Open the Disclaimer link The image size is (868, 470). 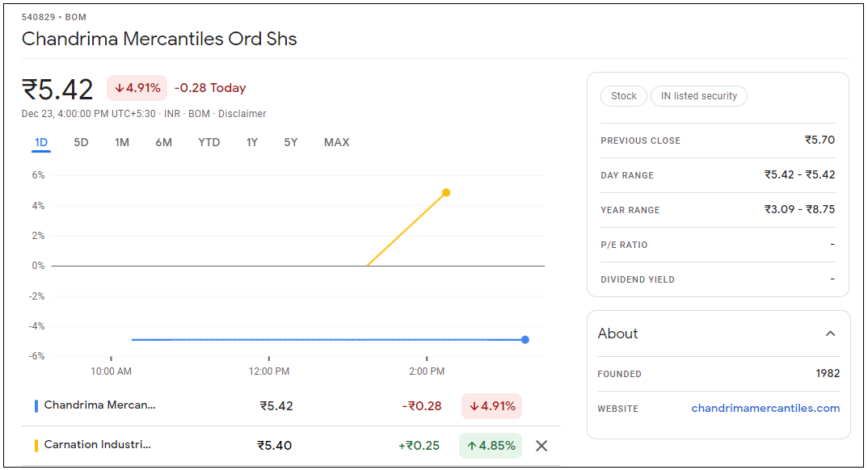pos(242,114)
